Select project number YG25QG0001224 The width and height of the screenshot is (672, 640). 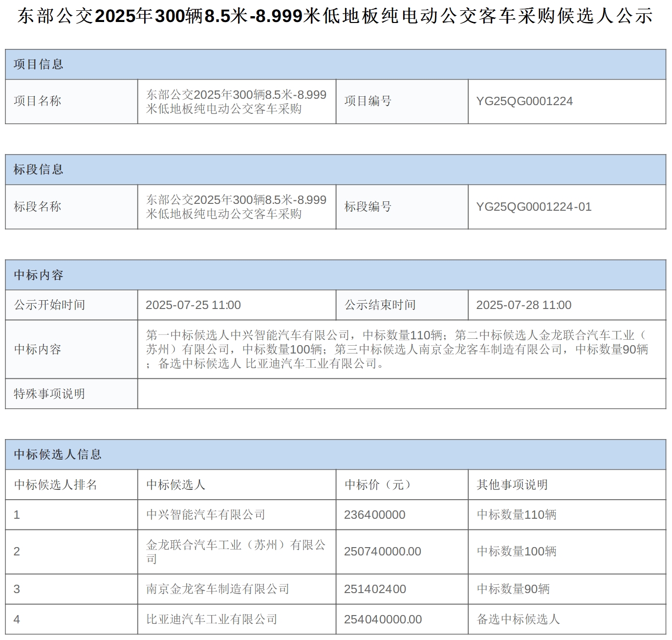click(524, 101)
